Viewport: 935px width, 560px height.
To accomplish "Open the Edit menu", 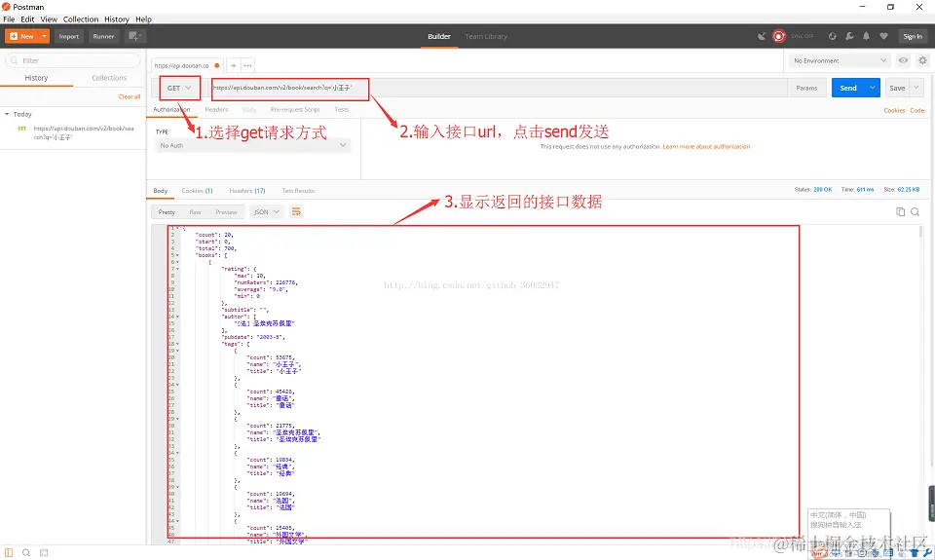I will (x=27, y=19).
